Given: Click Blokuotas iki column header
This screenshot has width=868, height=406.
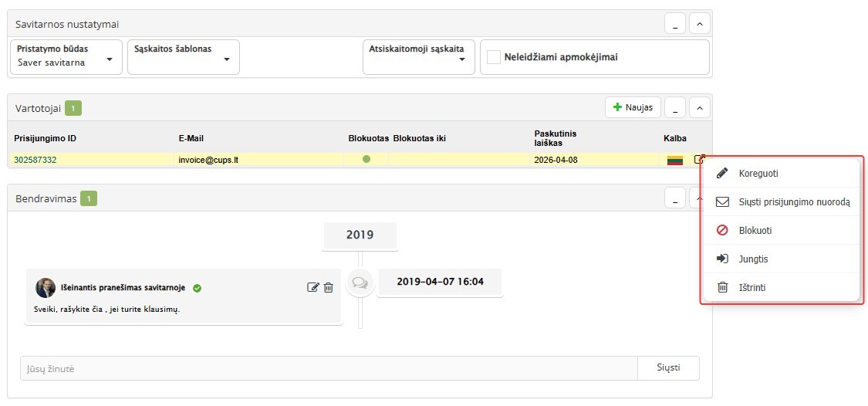Looking at the screenshot, I should point(419,138).
